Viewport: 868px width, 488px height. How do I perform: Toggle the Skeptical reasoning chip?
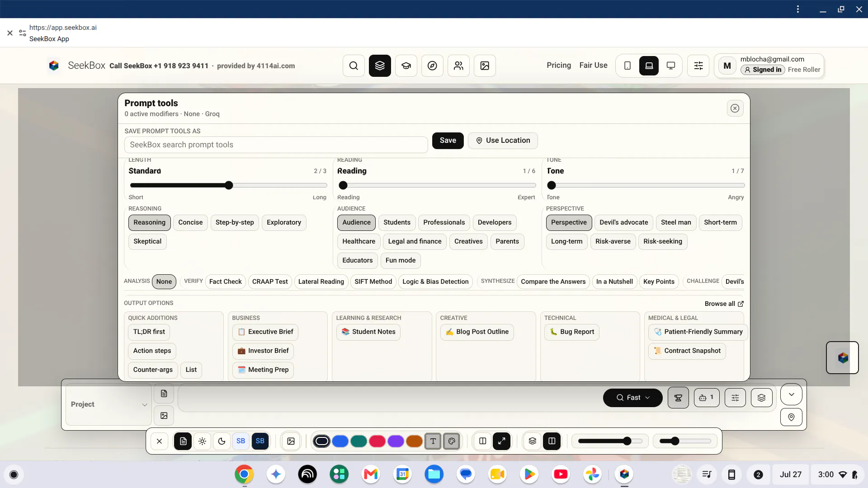(147, 241)
